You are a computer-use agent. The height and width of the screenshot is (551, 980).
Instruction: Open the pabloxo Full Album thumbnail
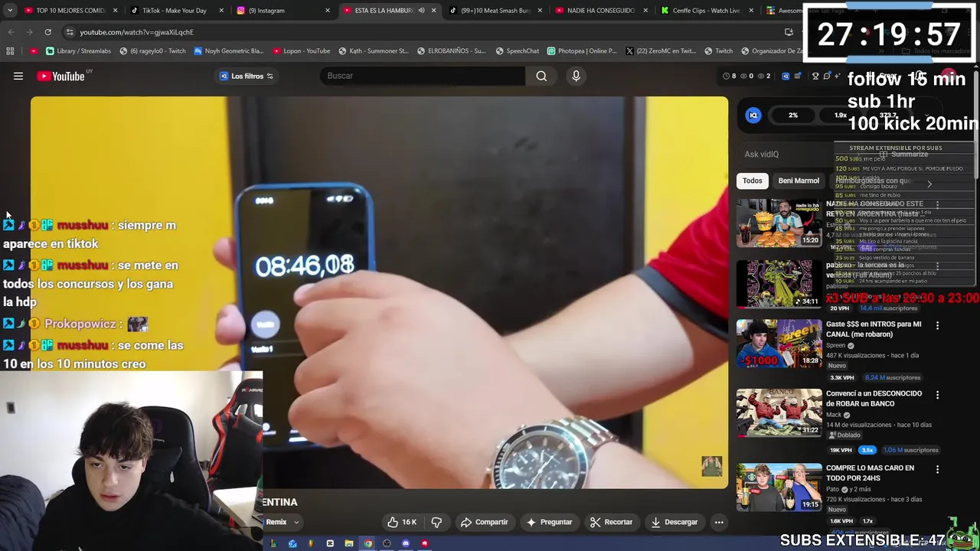[x=779, y=283]
